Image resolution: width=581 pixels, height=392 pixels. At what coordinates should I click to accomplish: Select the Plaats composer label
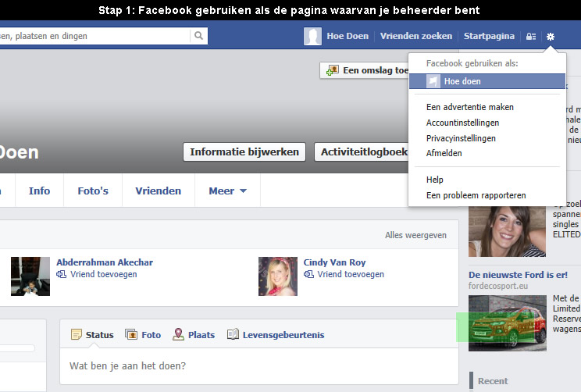(x=201, y=335)
